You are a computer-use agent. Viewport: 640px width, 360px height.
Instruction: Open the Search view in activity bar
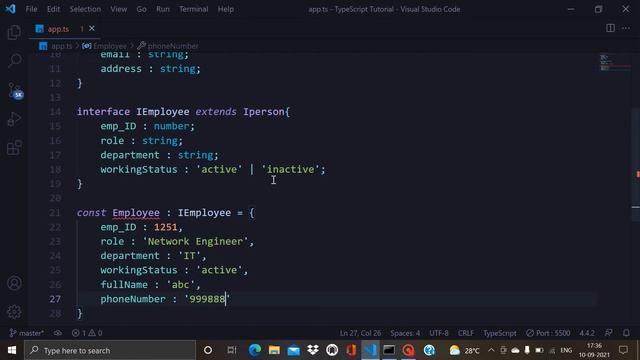click(x=14, y=61)
